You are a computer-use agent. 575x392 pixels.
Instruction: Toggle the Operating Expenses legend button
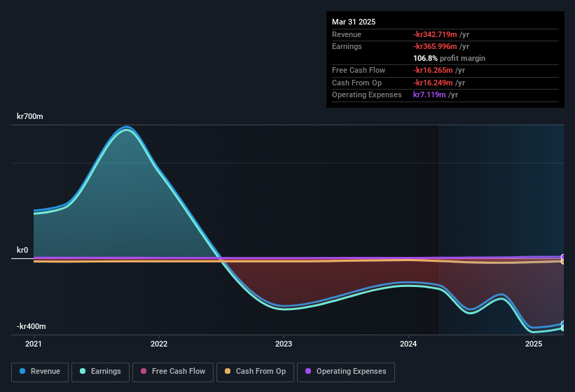[346, 372]
